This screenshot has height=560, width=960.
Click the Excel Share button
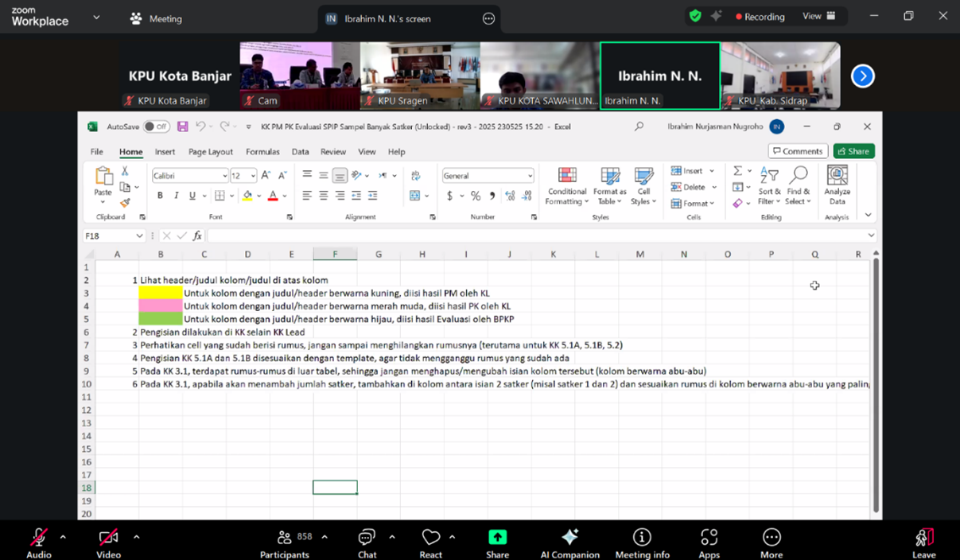pos(853,151)
